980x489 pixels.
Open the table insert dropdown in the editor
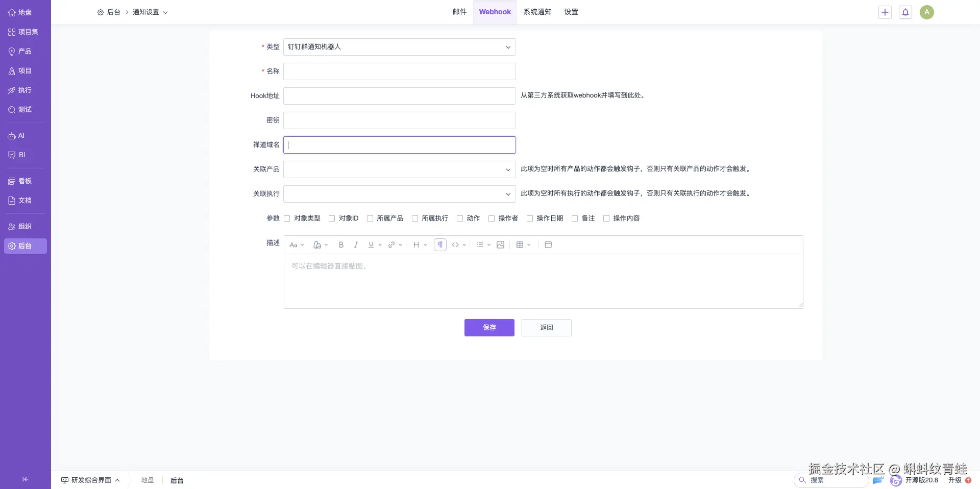[x=524, y=245]
